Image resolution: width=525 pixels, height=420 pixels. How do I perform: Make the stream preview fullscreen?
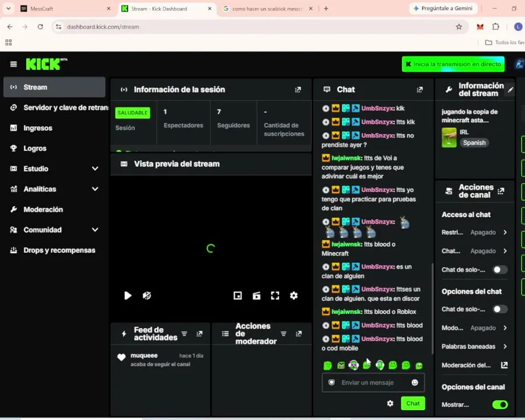pyautogui.click(x=275, y=295)
